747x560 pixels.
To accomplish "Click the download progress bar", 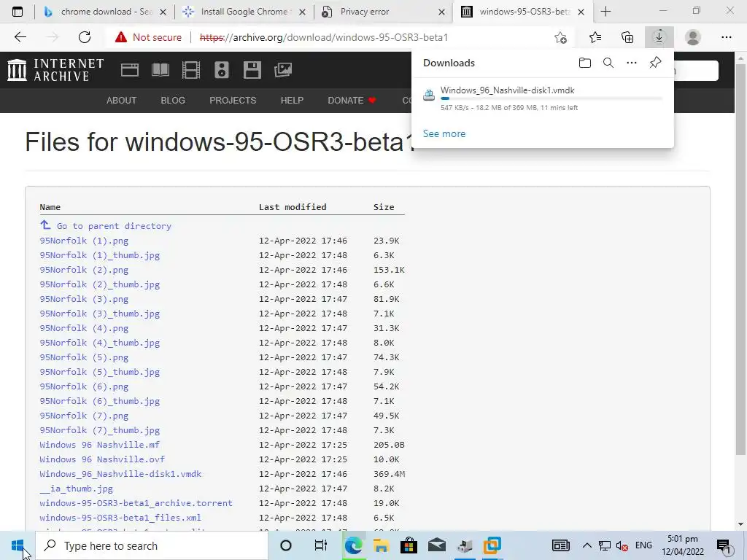I will click(x=551, y=98).
